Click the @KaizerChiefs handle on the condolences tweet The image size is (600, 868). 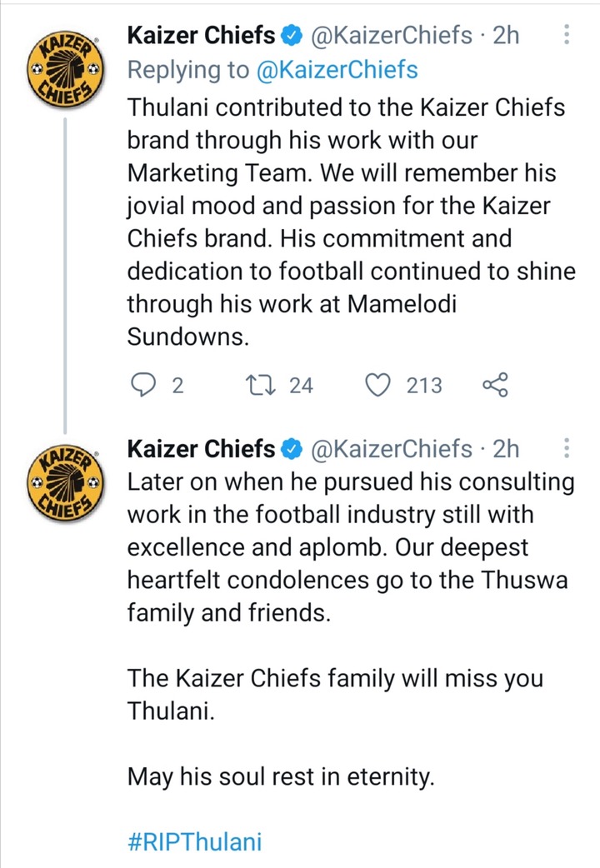pyautogui.click(x=390, y=450)
